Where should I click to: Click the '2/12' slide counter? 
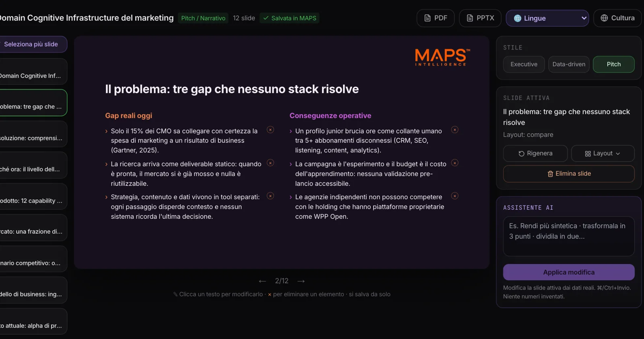[282, 281]
